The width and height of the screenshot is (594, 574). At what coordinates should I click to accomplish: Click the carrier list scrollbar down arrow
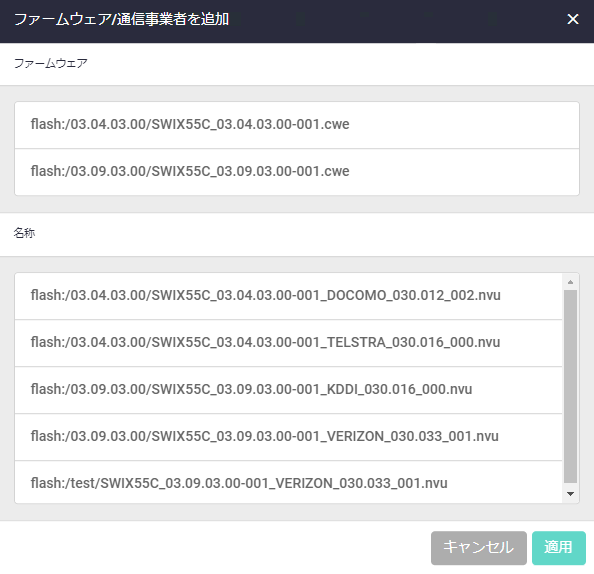pos(570,494)
